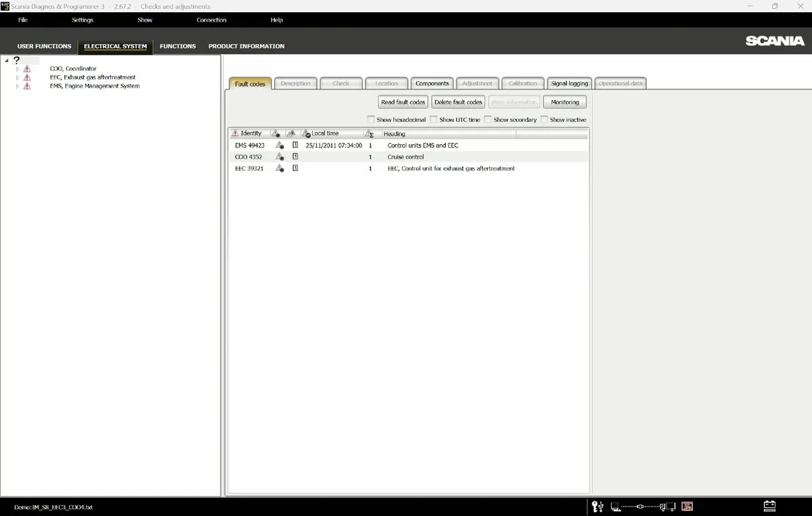Viewport: 812px width, 516px height.
Task: Click the Scania logo in the header
Action: point(774,41)
